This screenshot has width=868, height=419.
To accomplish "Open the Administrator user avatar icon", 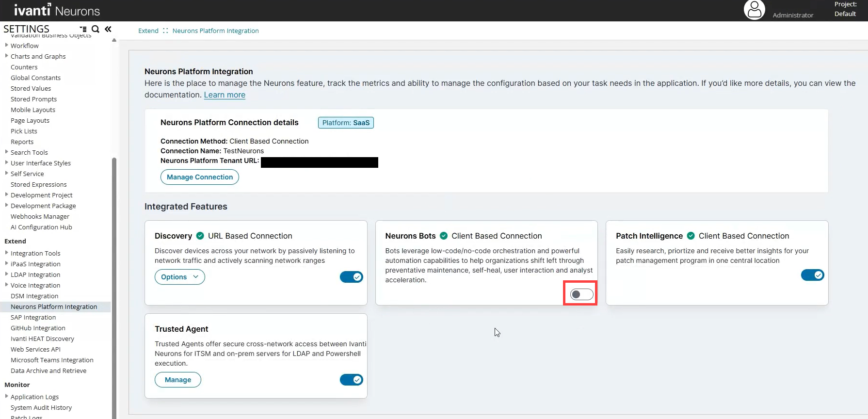I will tap(754, 10).
